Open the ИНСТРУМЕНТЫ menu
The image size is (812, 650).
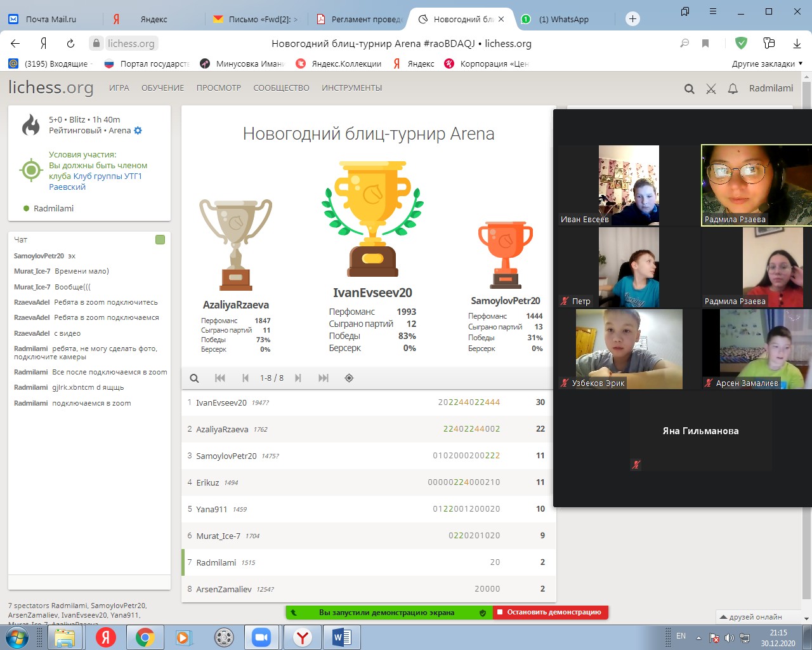click(351, 88)
